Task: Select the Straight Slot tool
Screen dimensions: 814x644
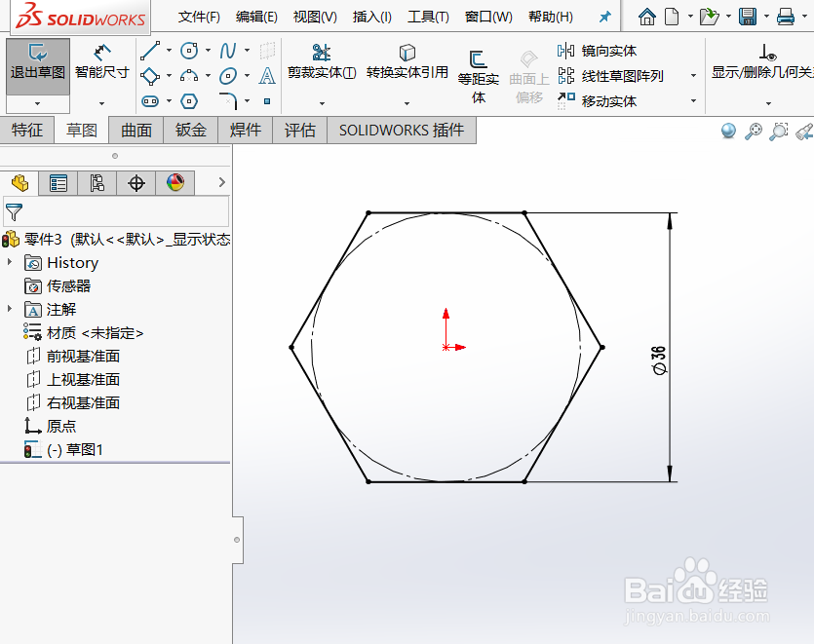Action: 150,100
